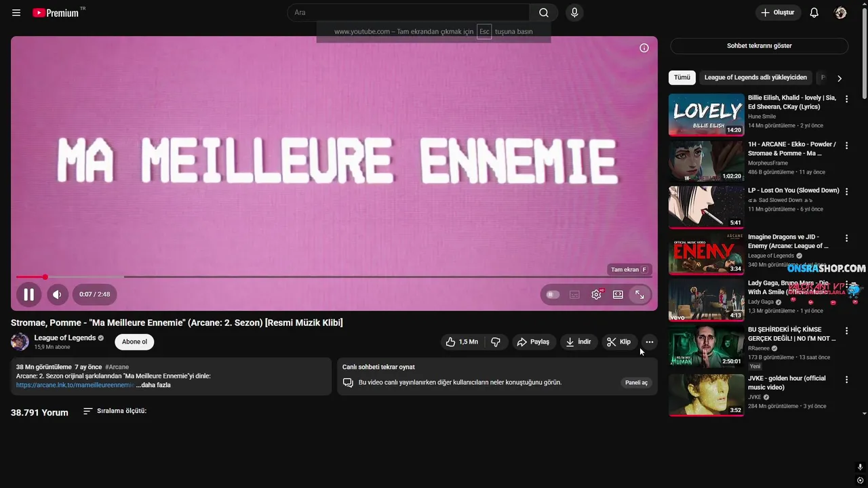Open League of Legends channel name
Screen dimensions: 868x488
point(65,338)
